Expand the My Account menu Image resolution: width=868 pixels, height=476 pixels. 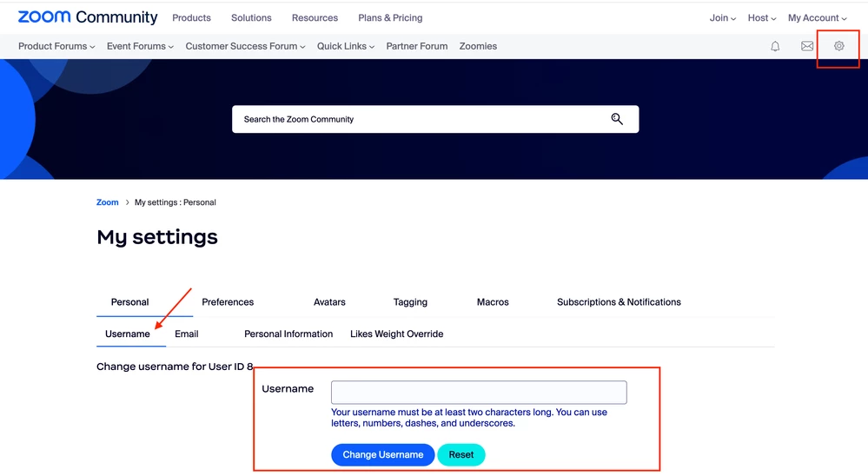click(817, 17)
